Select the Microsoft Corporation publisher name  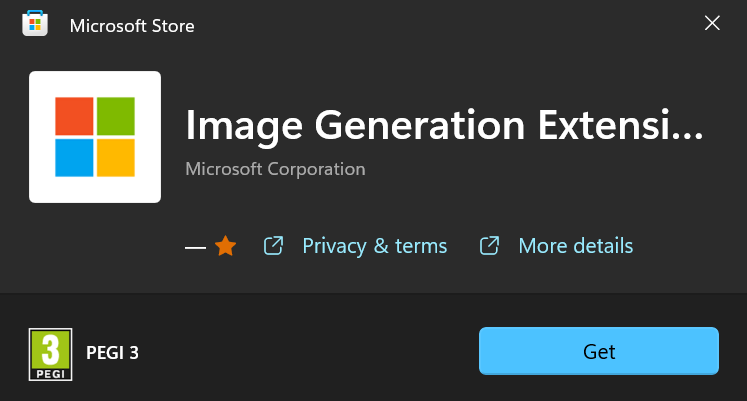pos(275,169)
